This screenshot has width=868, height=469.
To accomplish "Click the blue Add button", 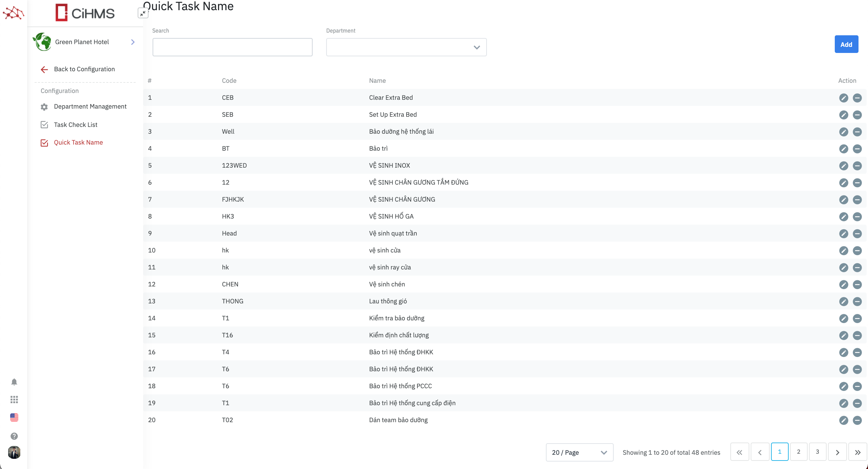I will click(846, 44).
